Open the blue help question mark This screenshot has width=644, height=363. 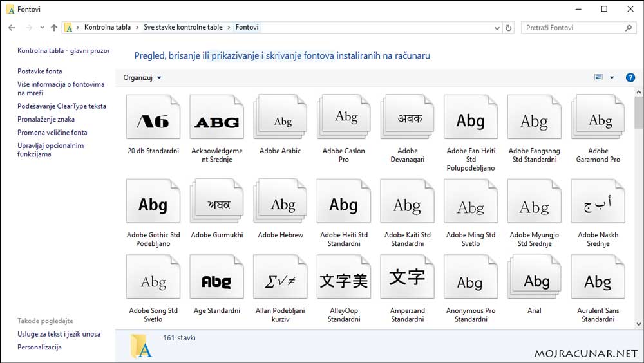[630, 78]
